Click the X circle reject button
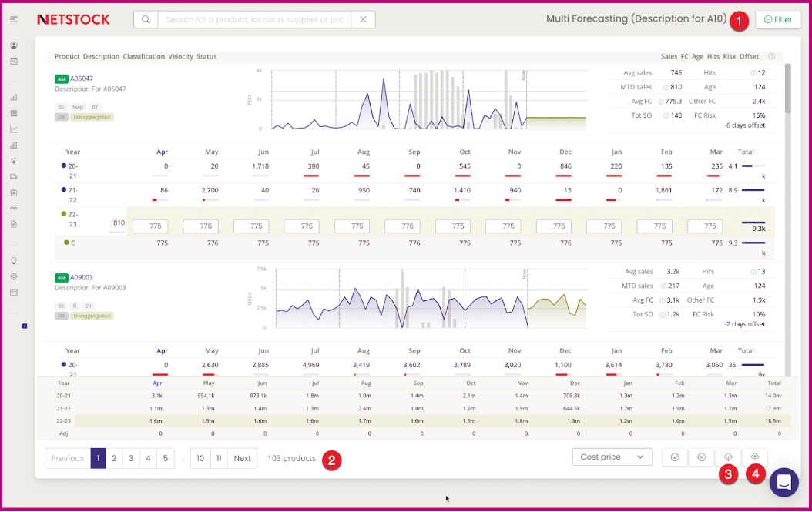Screen dimensions: 812x512 701,457
